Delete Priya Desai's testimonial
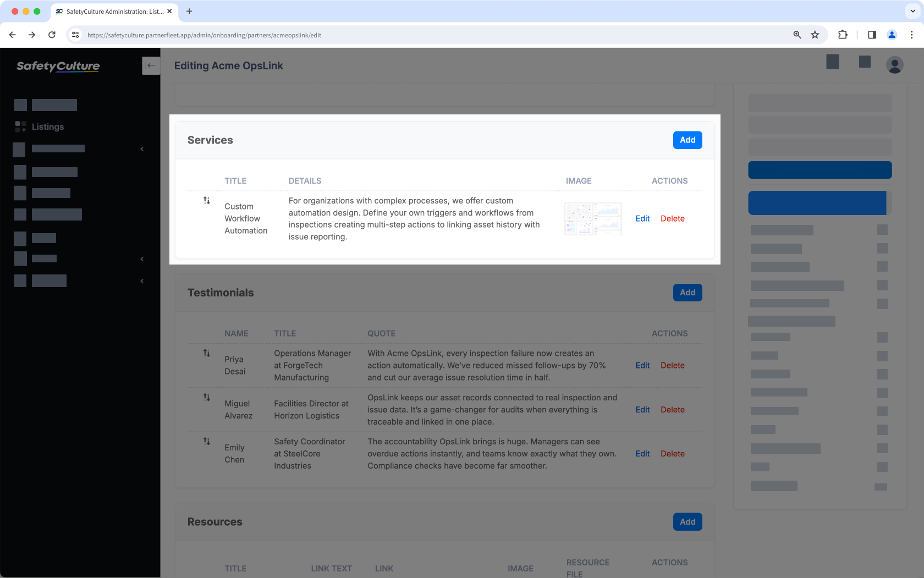The image size is (924, 578). click(x=672, y=366)
